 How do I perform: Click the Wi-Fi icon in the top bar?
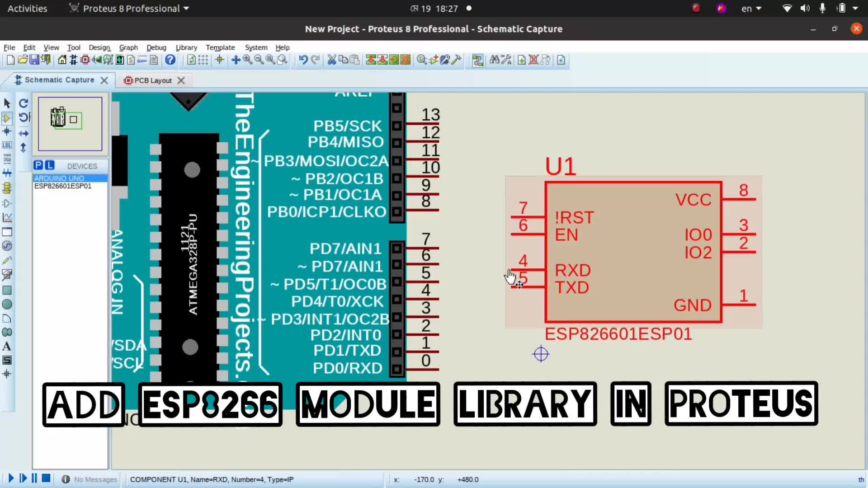[x=787, y=9]
